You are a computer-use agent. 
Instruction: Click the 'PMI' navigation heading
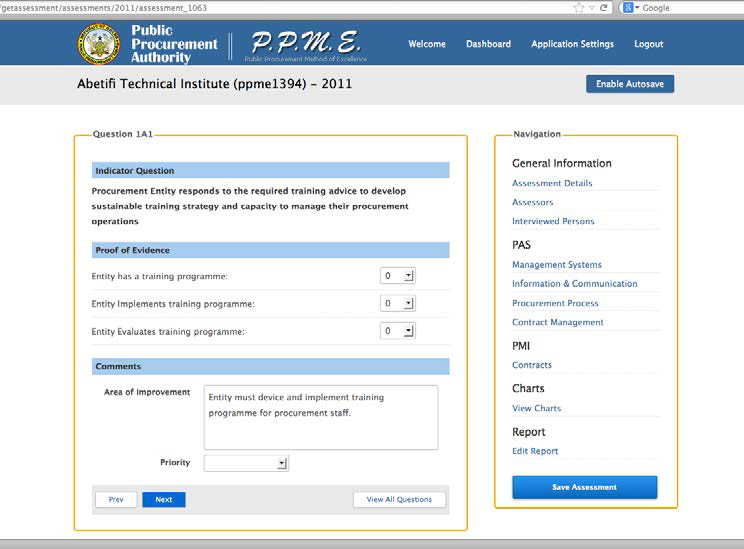point(521,346)
